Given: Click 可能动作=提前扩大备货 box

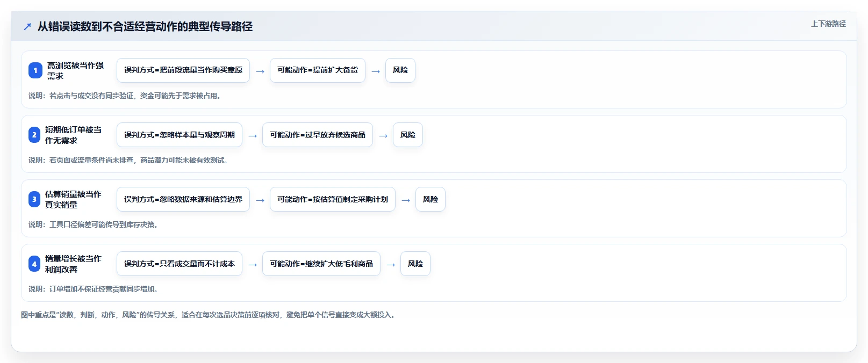Looking at the screenshot, I should 318,70.
